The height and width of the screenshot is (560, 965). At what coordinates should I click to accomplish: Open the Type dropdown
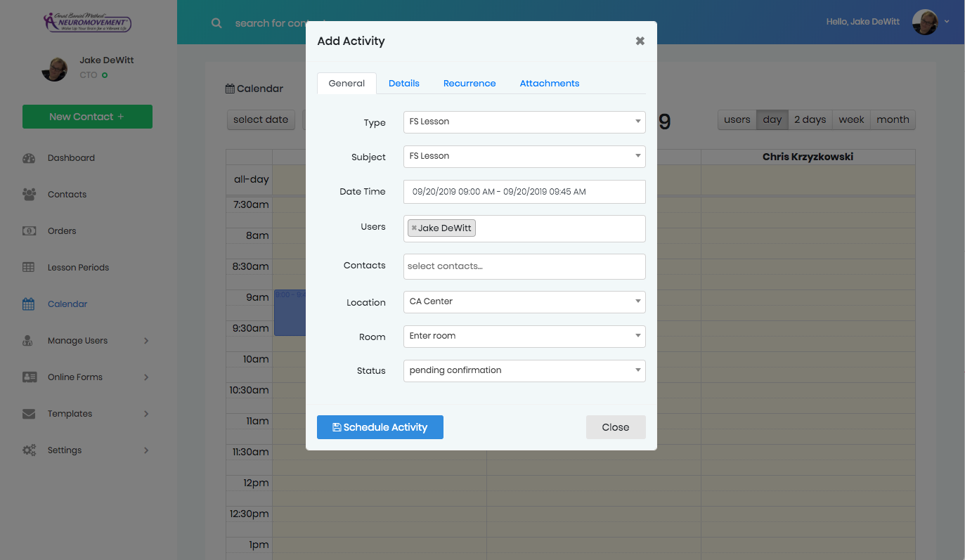(524, 122)
